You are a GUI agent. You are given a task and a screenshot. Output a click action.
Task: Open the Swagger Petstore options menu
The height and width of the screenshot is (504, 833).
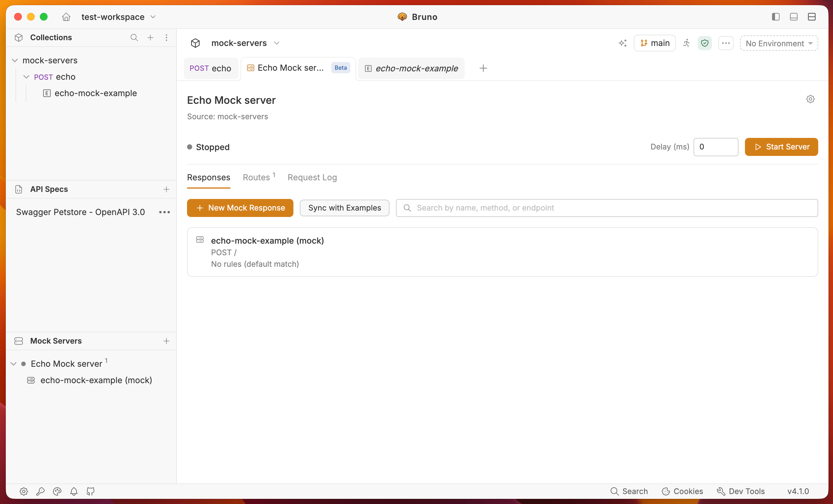point(164,212)
